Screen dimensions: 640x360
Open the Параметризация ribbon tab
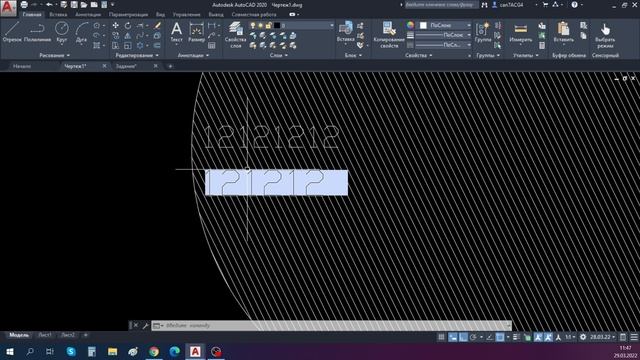tap(129, 14)
